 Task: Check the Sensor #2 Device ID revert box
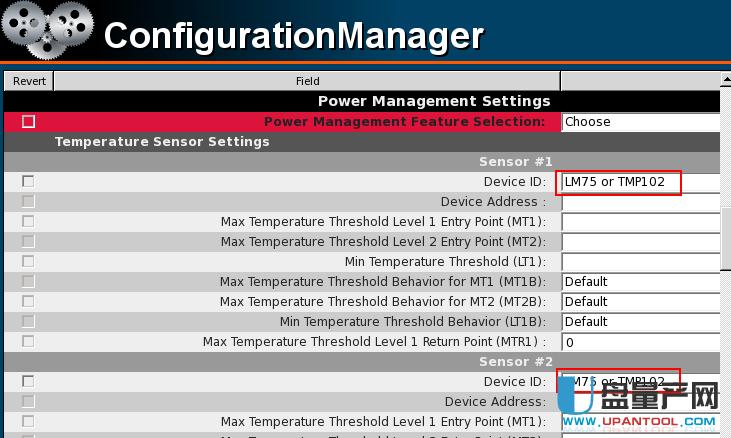pyautogui.click(x=28, y=381)
